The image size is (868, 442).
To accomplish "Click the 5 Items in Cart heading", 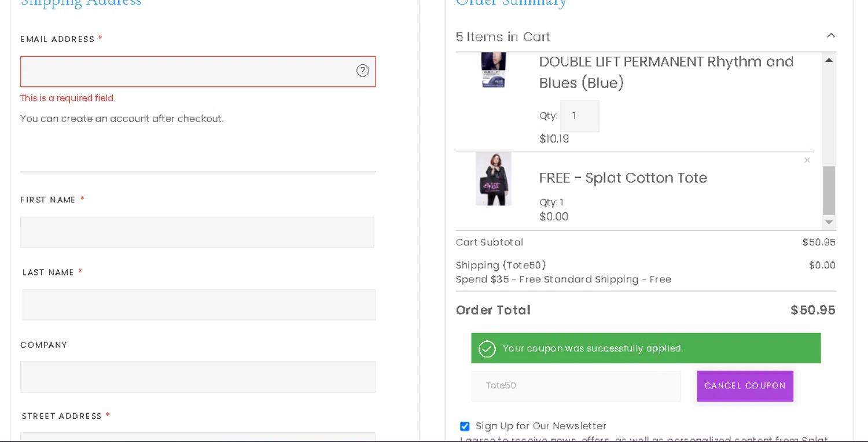I will [503, 37].
